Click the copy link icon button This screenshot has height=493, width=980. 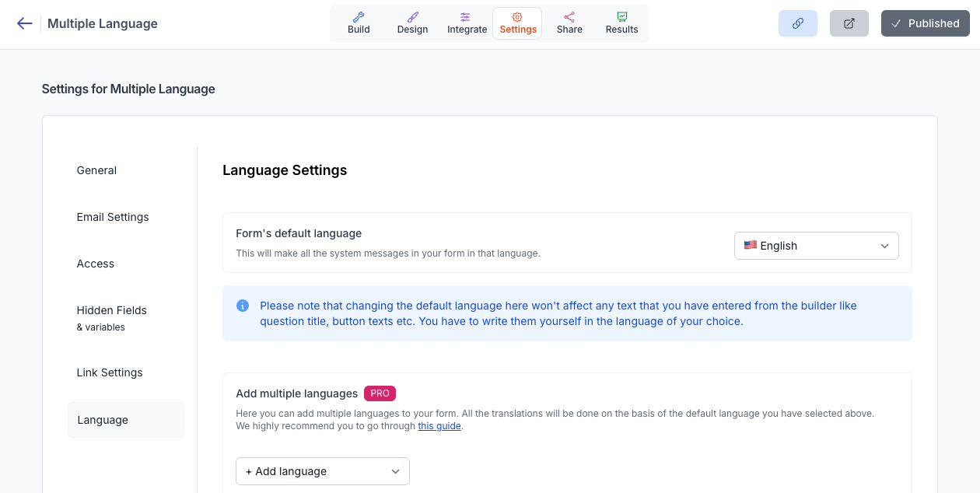(797, 23)
